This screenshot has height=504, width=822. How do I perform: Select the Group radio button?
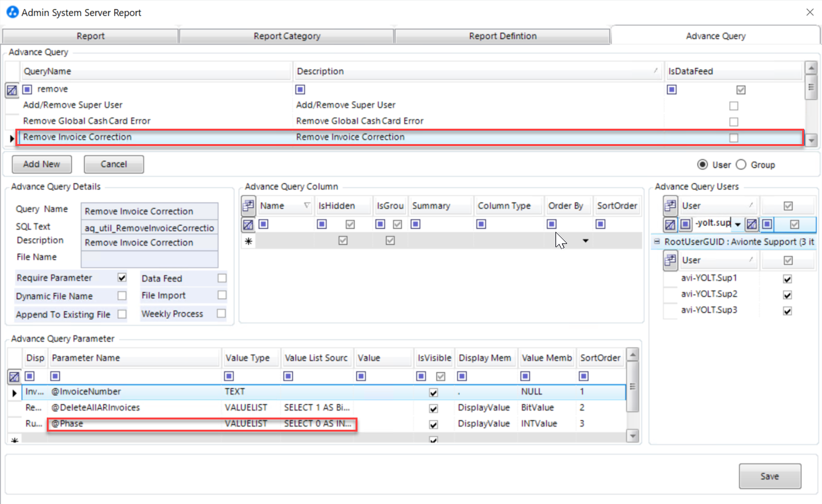point(741,165)
